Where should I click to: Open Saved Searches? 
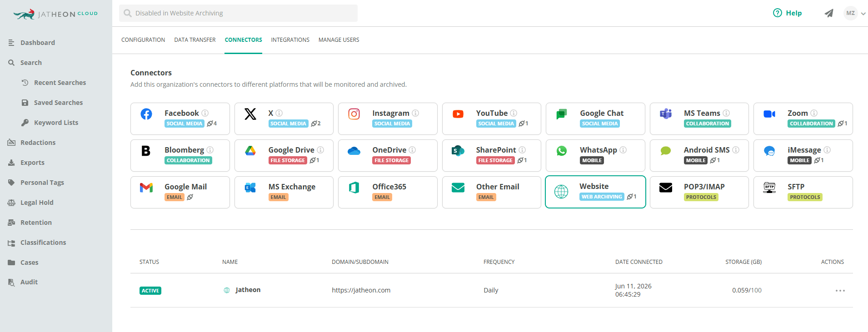(58, 103)
